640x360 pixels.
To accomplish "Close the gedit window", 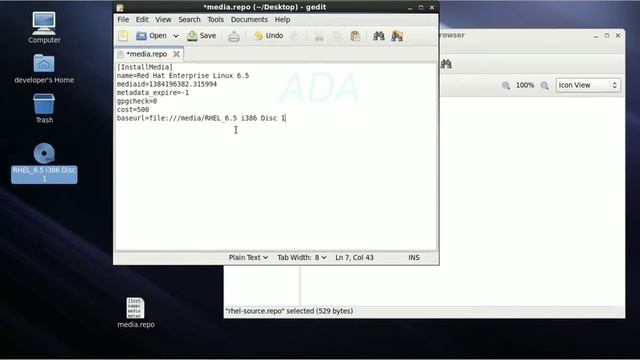I will (x=432, y=7).
